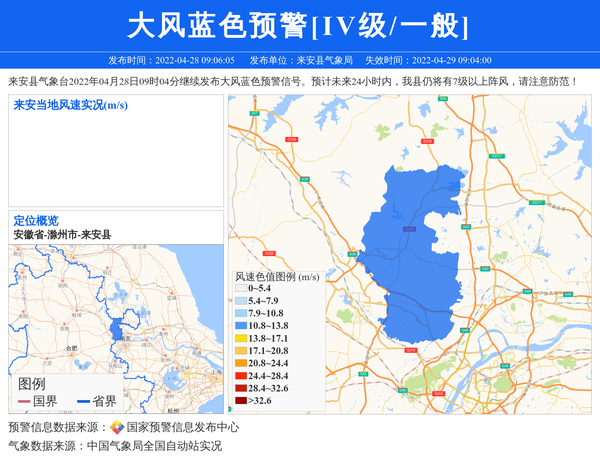600x471 pixels.
Task: Click the 失效时间 2022-04-29 09:04:00 text
Action: tap(428, 60)
